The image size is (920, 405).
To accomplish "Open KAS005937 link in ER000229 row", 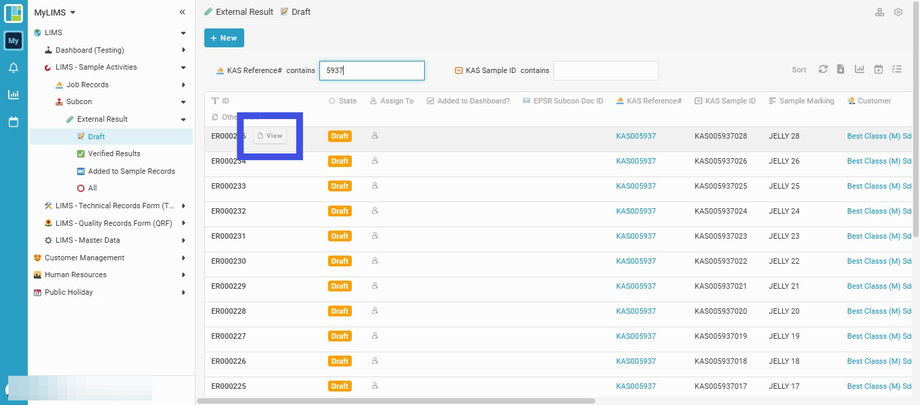I will (x=636, y=286).
